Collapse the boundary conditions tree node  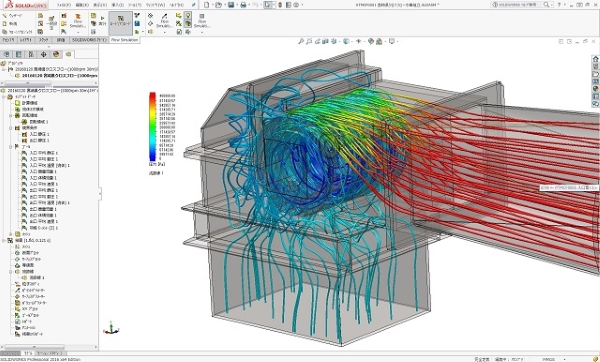(x=11, y=128)
